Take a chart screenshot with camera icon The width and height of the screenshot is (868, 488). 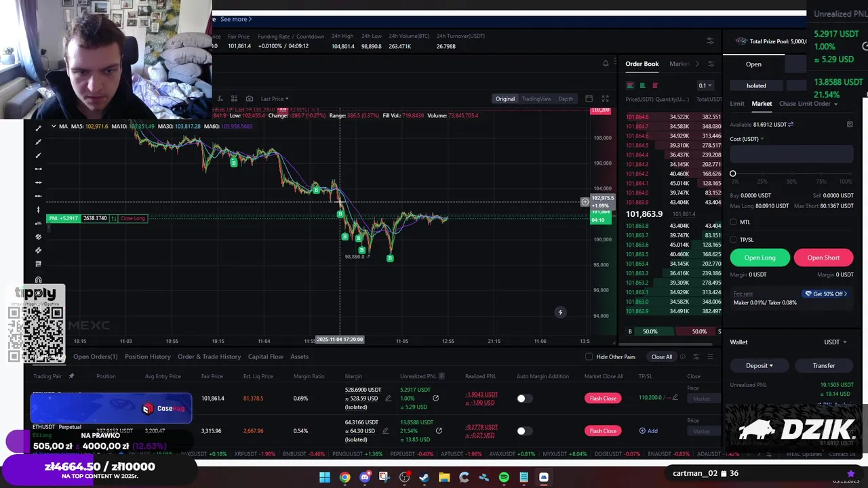coord(249,99)
